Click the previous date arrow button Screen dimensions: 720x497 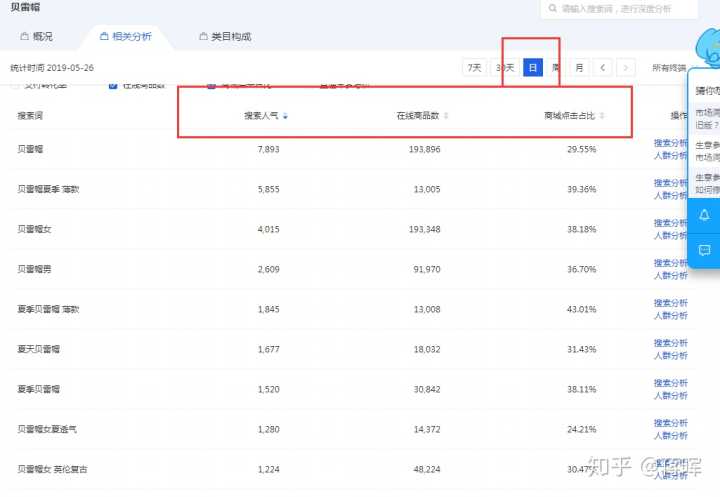point(602,67)
